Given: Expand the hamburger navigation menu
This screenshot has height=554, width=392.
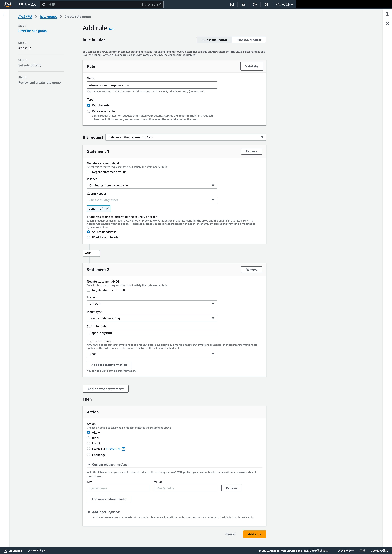Looking at the screenshot, I should (x=5, y=14).
